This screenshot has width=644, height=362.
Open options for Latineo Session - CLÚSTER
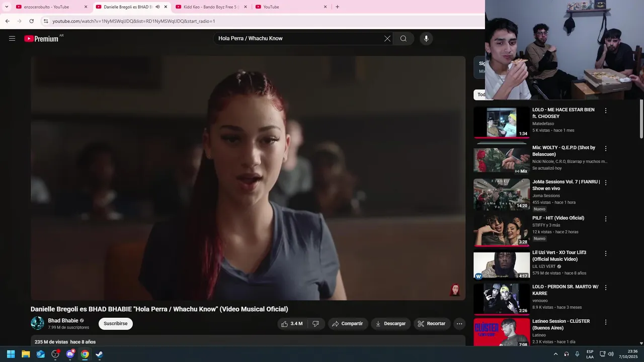click(x=606, y=322)
